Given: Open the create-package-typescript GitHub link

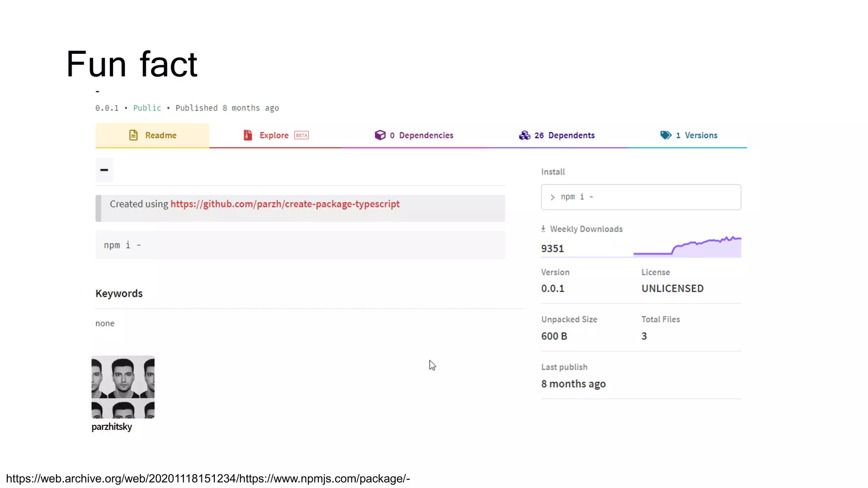Looking at the screenshot, I should 285,204.
